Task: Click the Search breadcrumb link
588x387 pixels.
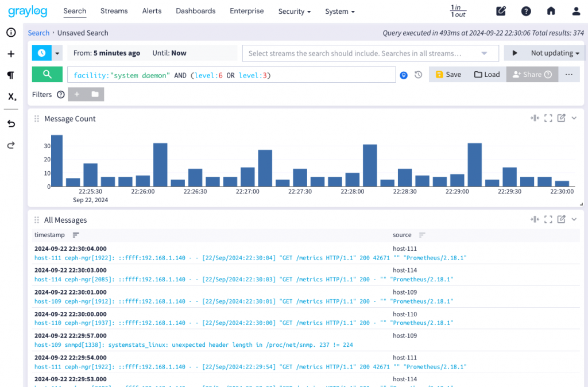Action: [x=38, y=33]
